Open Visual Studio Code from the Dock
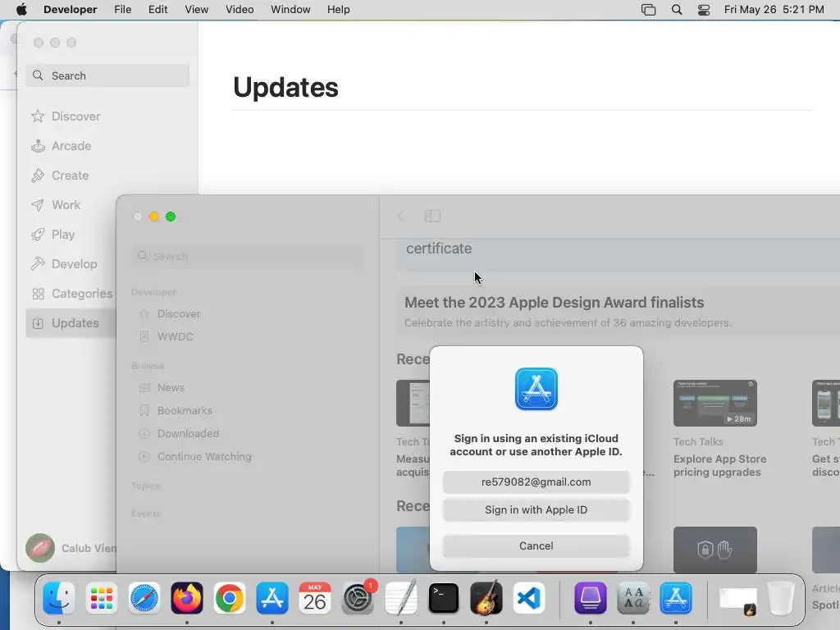 pyautogui.click(x=529, y=598)
